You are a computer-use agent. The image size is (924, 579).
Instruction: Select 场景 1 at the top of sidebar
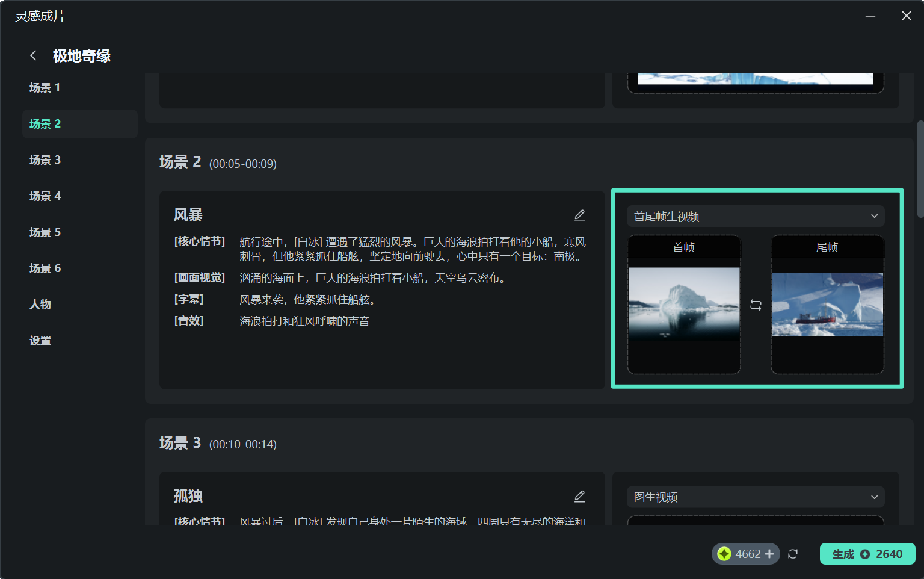[45, 87]
